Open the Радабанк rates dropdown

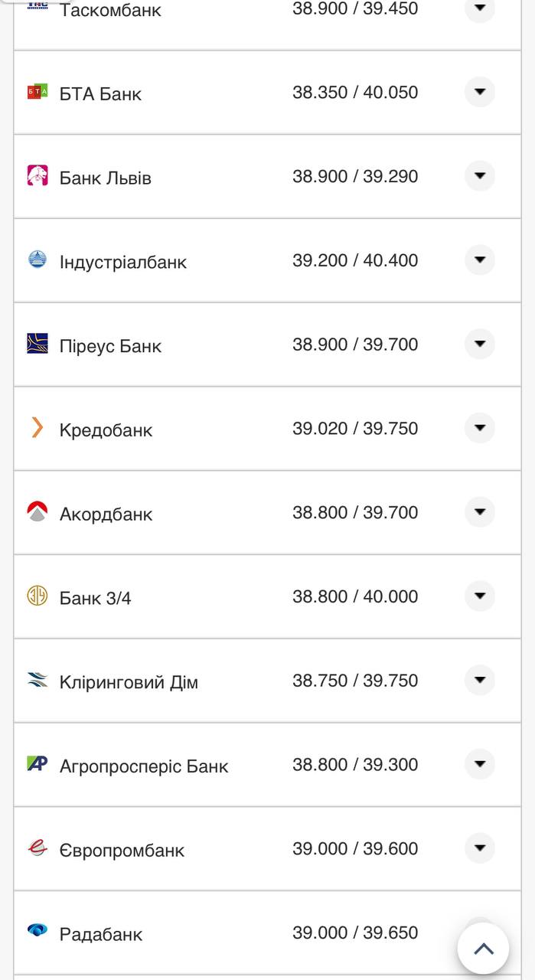click(479, 933)
